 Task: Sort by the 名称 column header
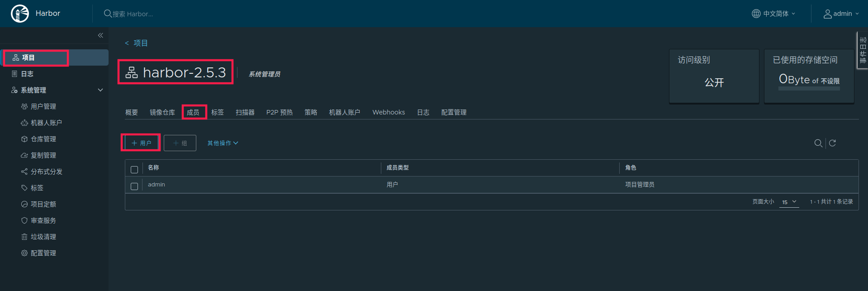tap(153, 167)
